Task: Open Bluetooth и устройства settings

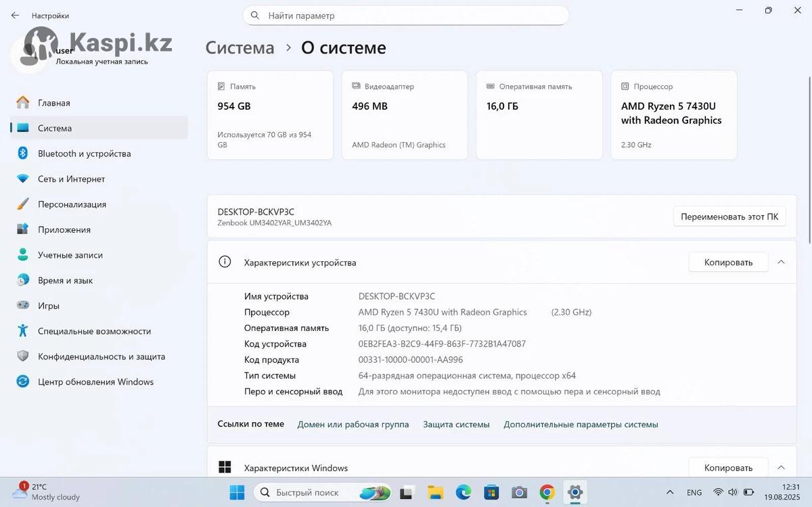Action: tap(99, 154)
